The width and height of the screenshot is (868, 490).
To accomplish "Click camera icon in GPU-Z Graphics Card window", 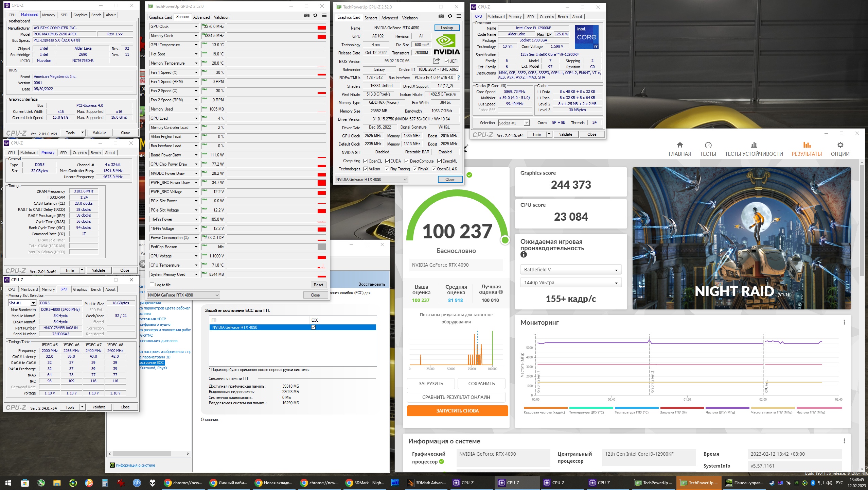I will click(441, 16).
